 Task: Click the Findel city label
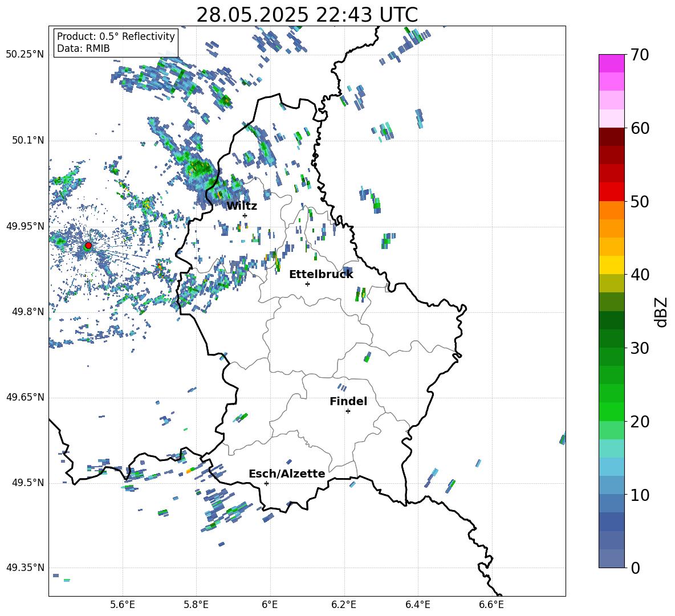coord(348,401)
